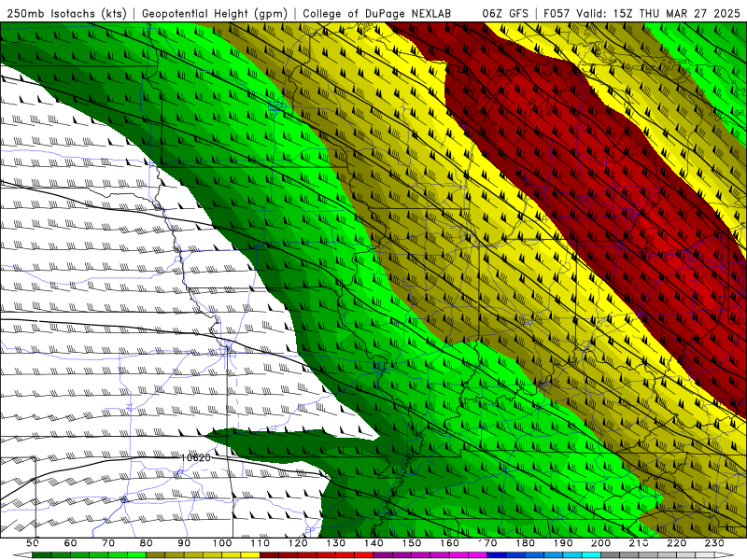Click the 160 label on the isotach scale
747x560 pixels.
tap(449, 543)
